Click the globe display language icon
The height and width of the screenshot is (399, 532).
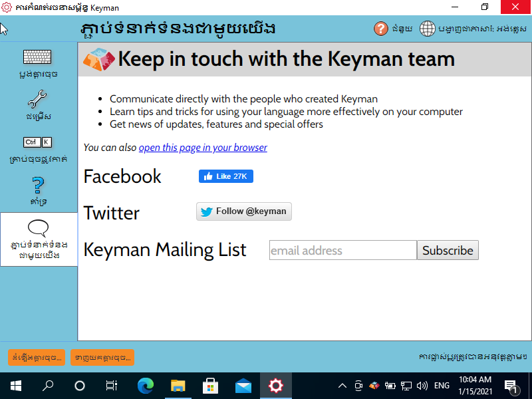tap(427, 29)
